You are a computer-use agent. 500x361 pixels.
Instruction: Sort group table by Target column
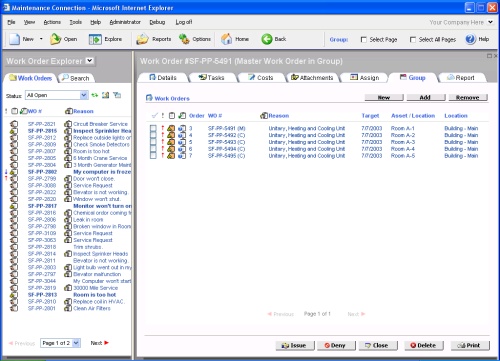pos(370,116)
